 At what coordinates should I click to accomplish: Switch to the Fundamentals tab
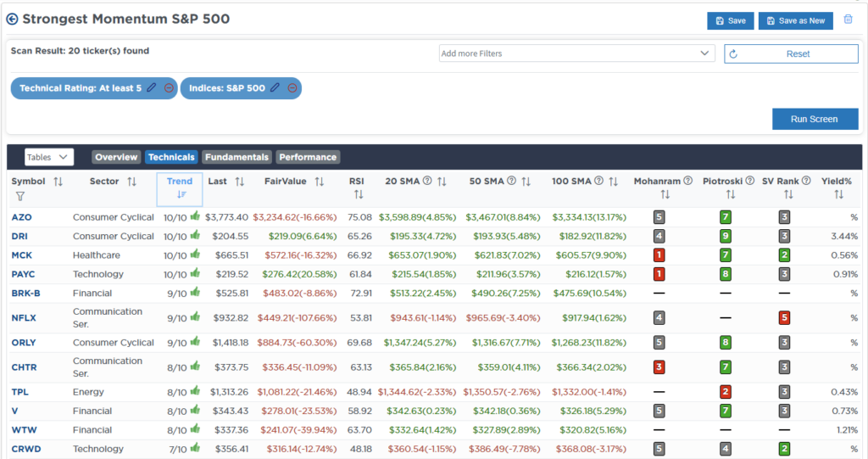[x=236, y=157]
